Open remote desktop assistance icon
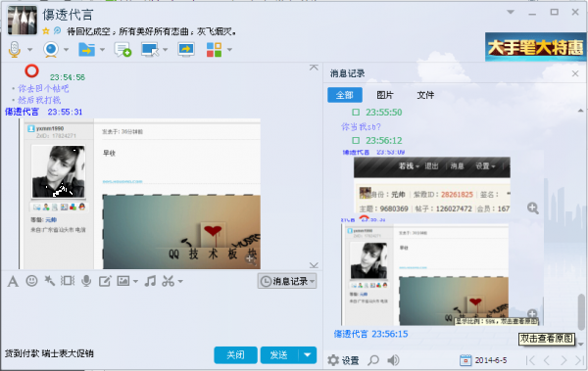 (x=150, y=50)
